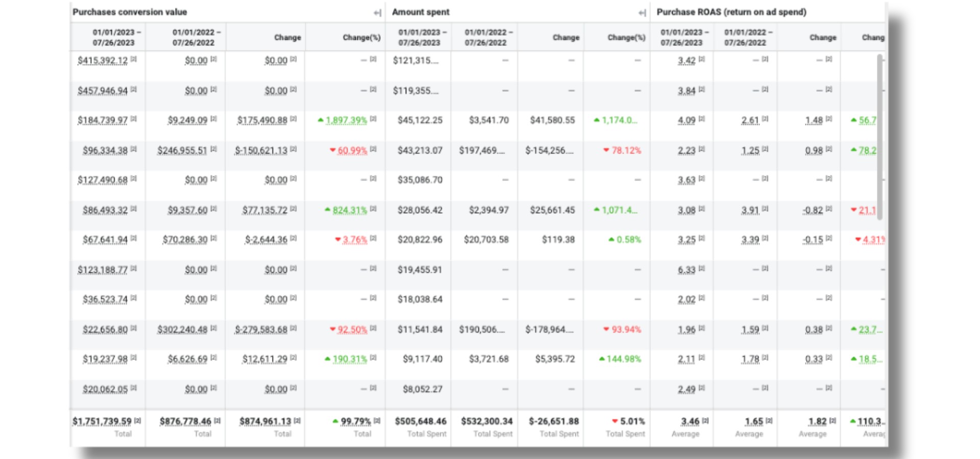Sort by Change column under Amount spent
980x459 pixels.
(566, 37)
